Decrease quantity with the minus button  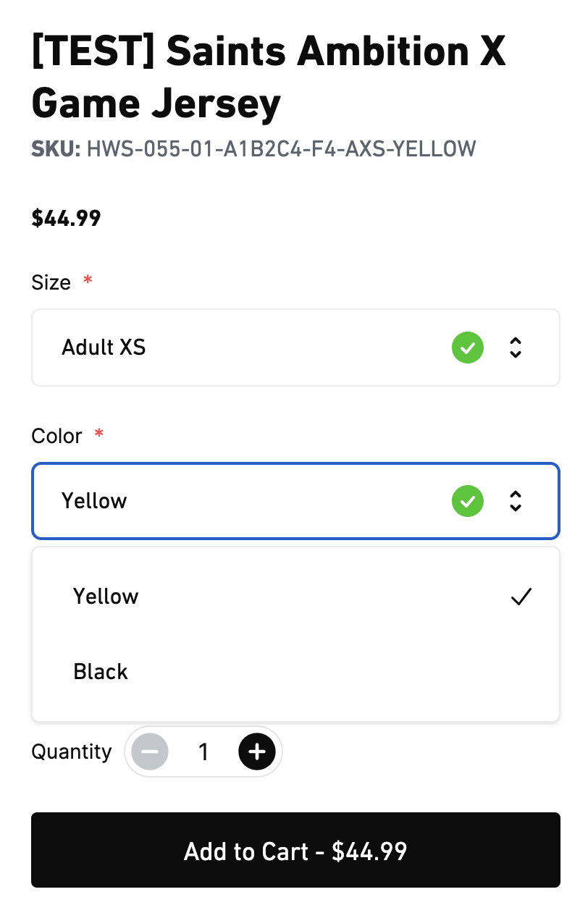[x=150, y=752]
